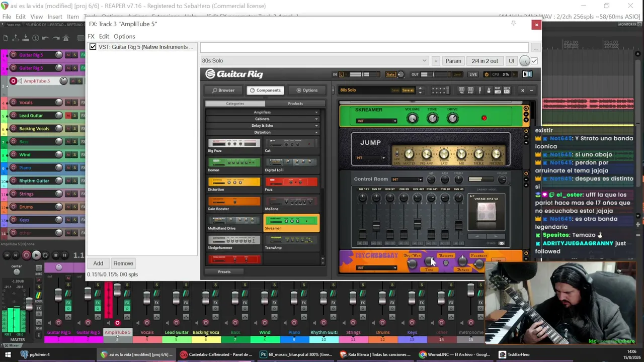Viewport: 644px width, 362px height.
Task: Switch to the Products tab
Action: (295, 104)
